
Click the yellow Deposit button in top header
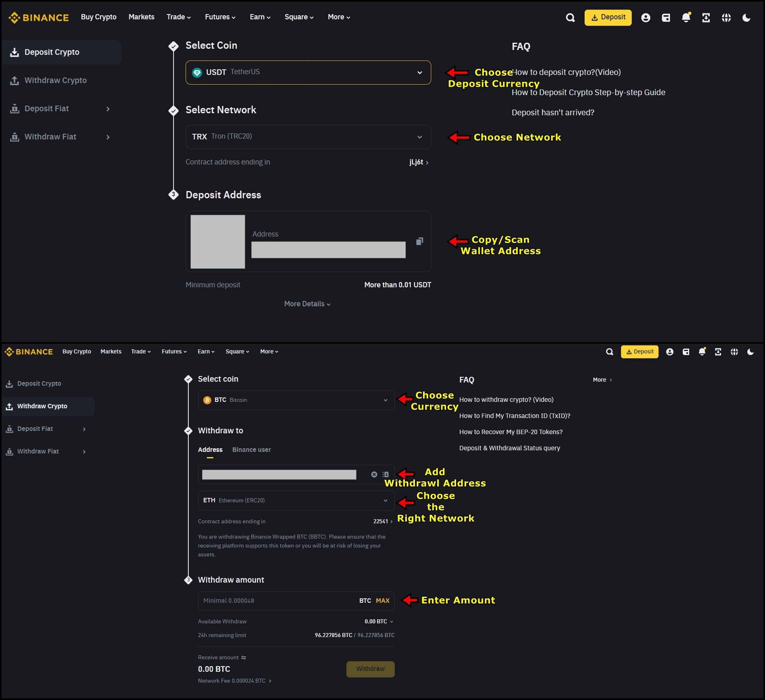click(608, 17)
